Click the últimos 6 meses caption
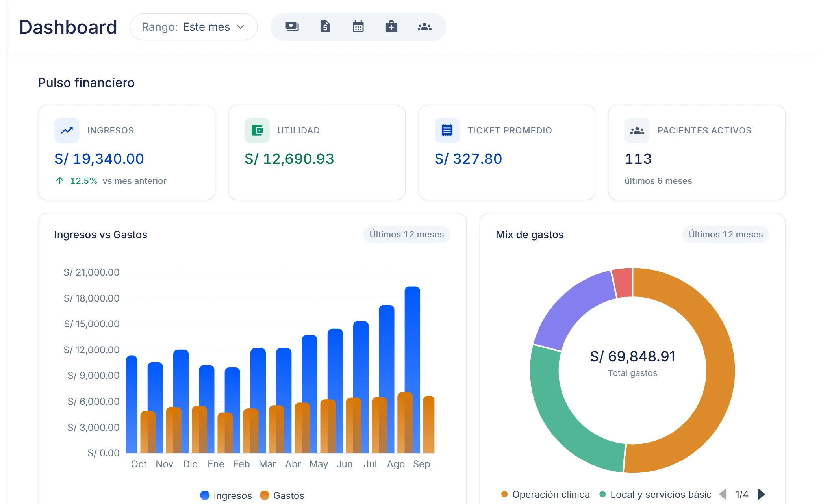This screenshot has width=823, height=504. coord(658,181)
